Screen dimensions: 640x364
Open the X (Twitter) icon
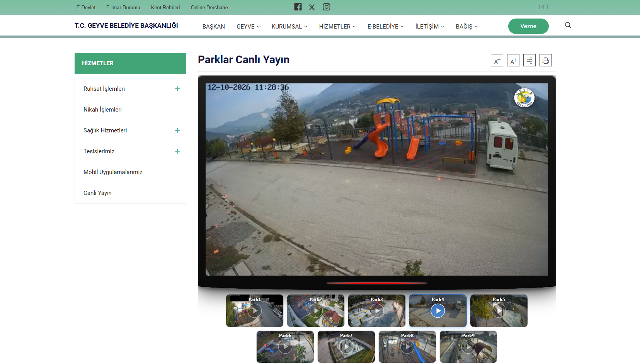312,7
